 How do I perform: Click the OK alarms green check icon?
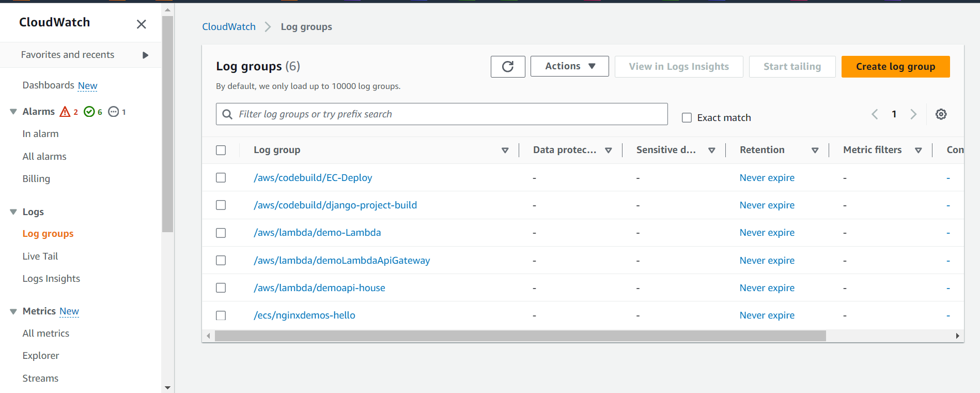[x=89, y=112]
